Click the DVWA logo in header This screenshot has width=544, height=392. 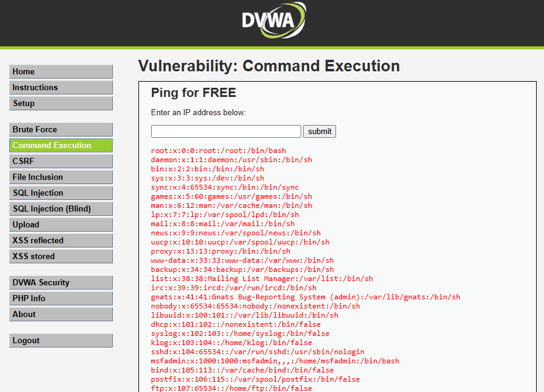pyautogui.click(x=272, y=21)
